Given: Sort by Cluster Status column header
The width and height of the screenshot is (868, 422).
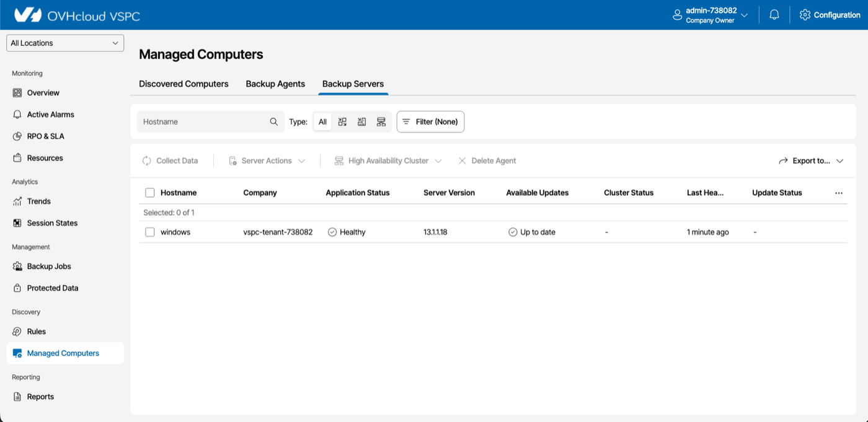Looking at the screenshot, I should (x=629, y=193).
